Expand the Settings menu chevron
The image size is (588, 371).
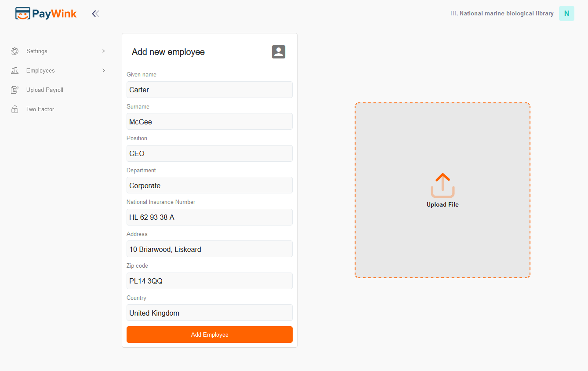pos(104,51)
